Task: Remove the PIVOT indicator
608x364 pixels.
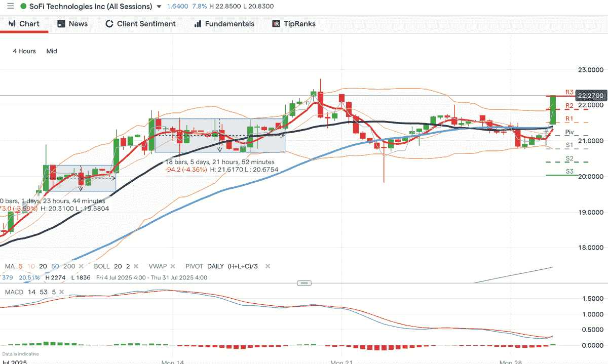Action: [x=268, y=266]
